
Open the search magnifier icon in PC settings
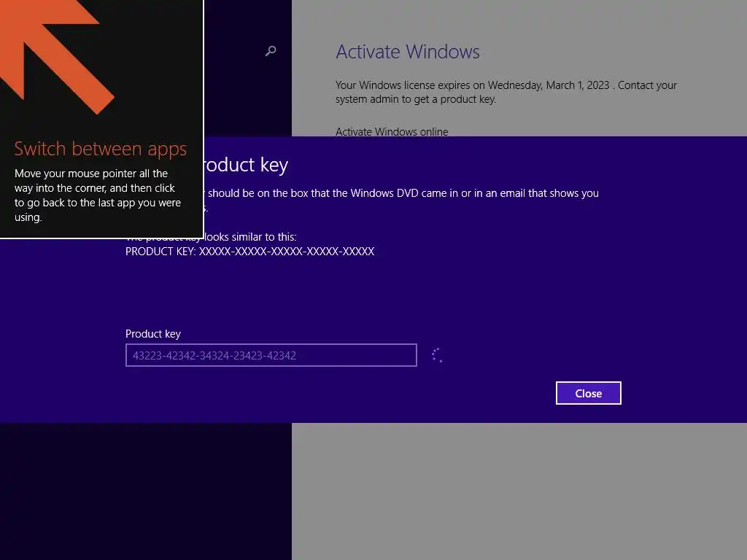coord(271,50)
